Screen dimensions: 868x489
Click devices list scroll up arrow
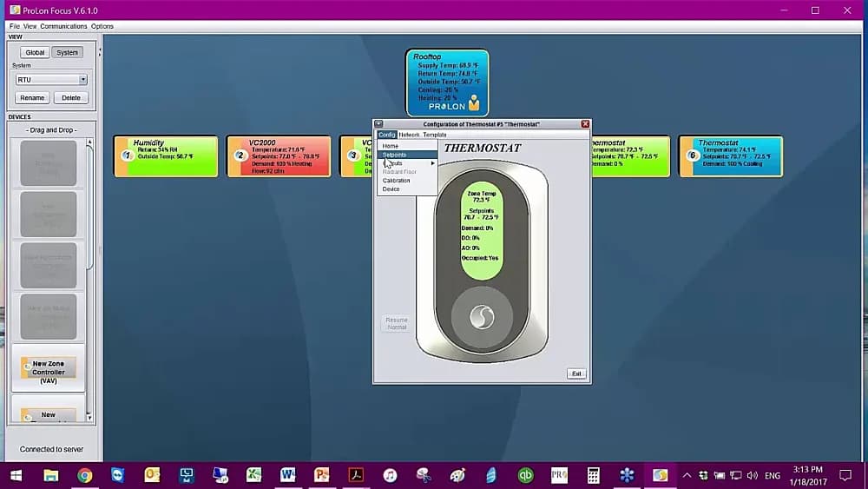coord(89,142)
